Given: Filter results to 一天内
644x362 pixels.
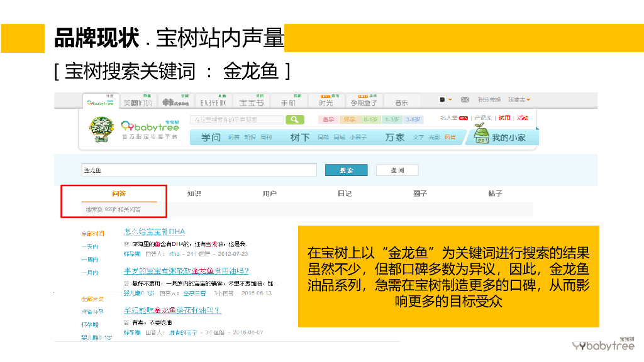Looking at the screenshot, I should (x=89, y=246).
